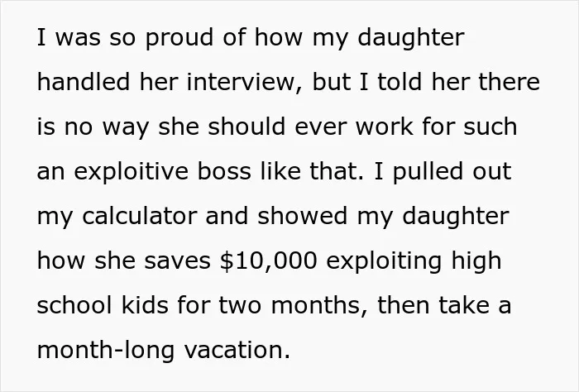The width and height of the screenshot is (579, 392).
Task: Click the word "saves"
Action: (x=177, y=261)
